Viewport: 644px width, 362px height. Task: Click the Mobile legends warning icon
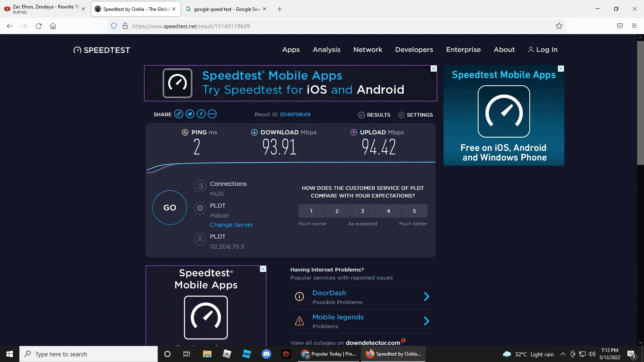(299, 321)
